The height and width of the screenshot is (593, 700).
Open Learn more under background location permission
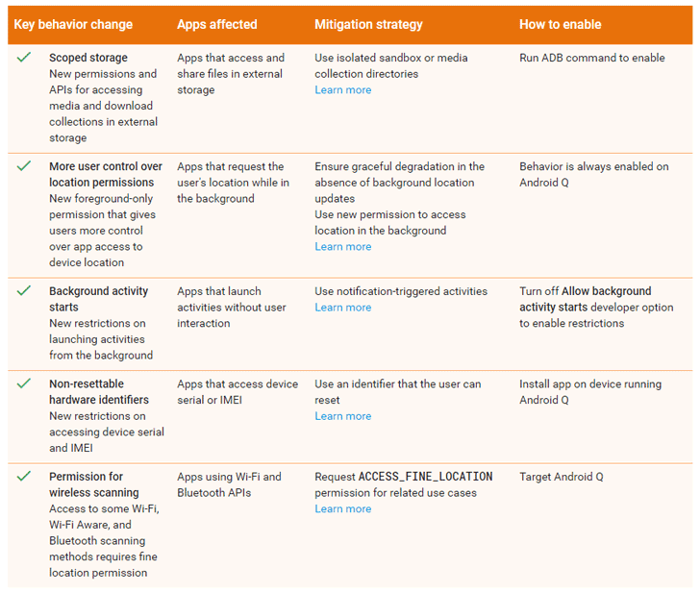(x=342, y=247)
